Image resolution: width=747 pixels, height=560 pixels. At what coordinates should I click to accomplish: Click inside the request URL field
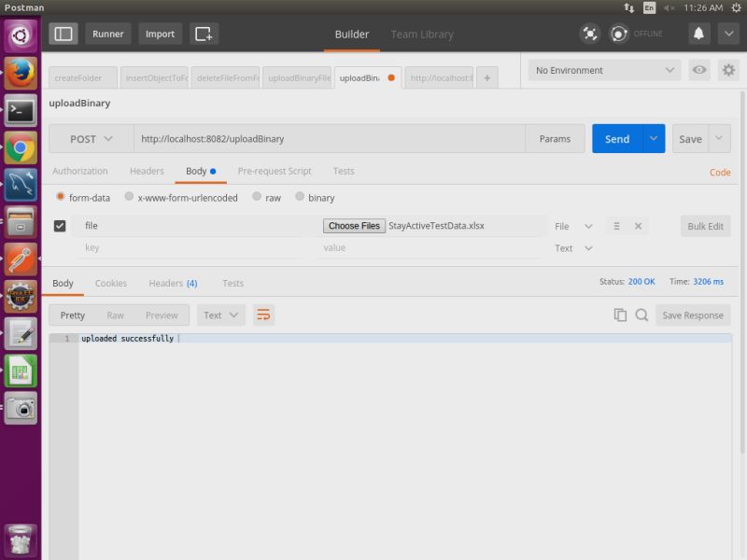[327, 138]
